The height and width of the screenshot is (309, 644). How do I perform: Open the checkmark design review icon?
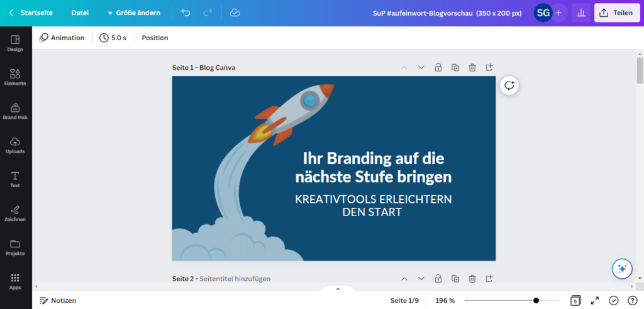614,300
